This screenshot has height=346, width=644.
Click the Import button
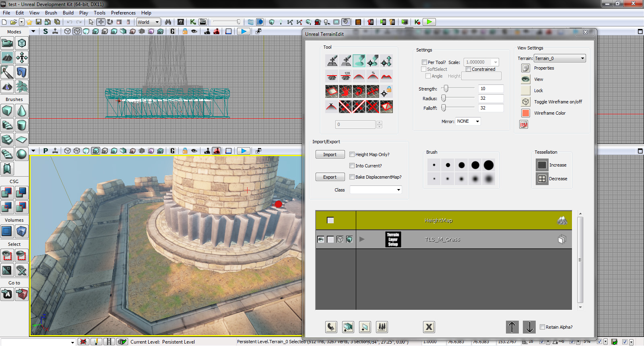tap(330, 154)
